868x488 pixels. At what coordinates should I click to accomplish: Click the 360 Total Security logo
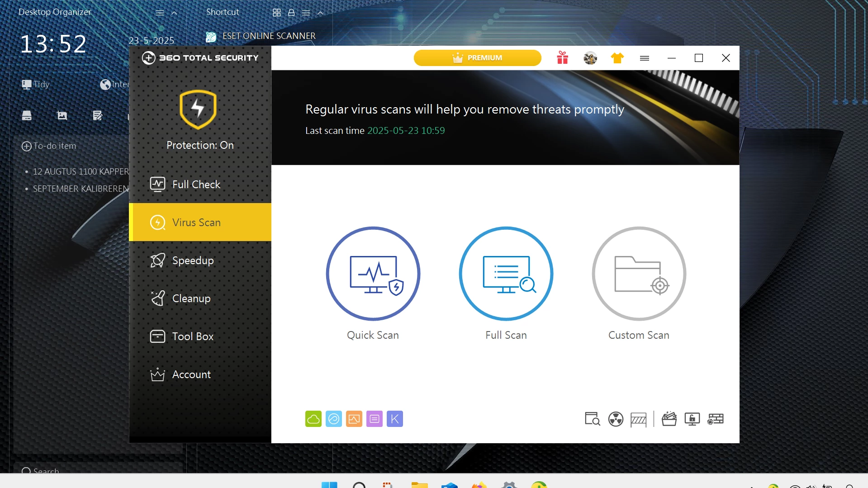pyautogui.click(x=200, y=58)
